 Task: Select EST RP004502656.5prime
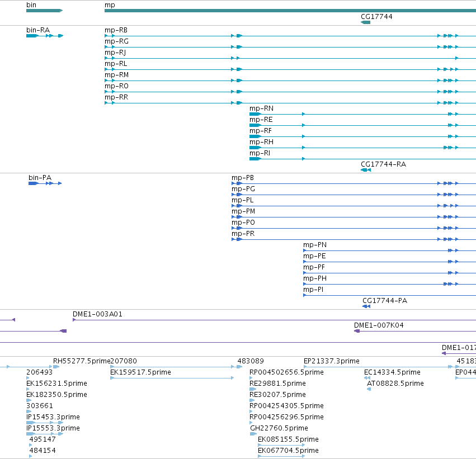click(286, 372)
